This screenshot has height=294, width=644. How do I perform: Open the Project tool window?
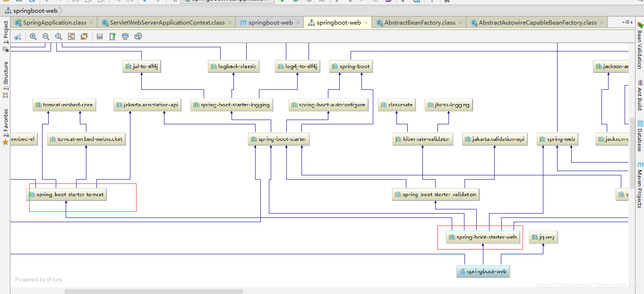pos(5,35)
